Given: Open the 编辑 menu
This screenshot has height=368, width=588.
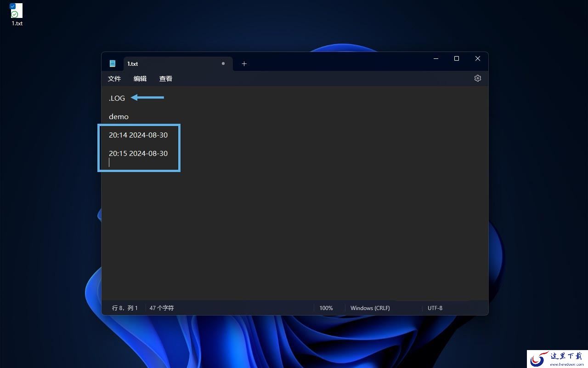Looking at the screenshot, I should click(140, 79).
